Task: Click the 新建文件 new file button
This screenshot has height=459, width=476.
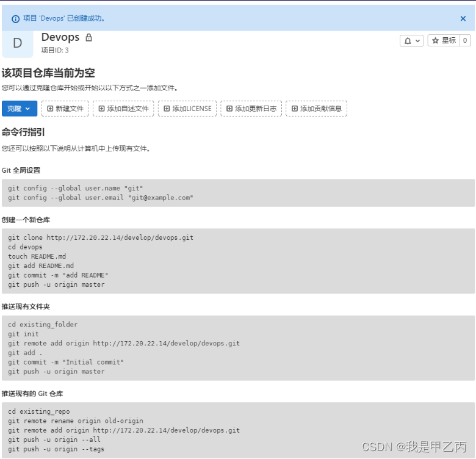Action: 65,109
